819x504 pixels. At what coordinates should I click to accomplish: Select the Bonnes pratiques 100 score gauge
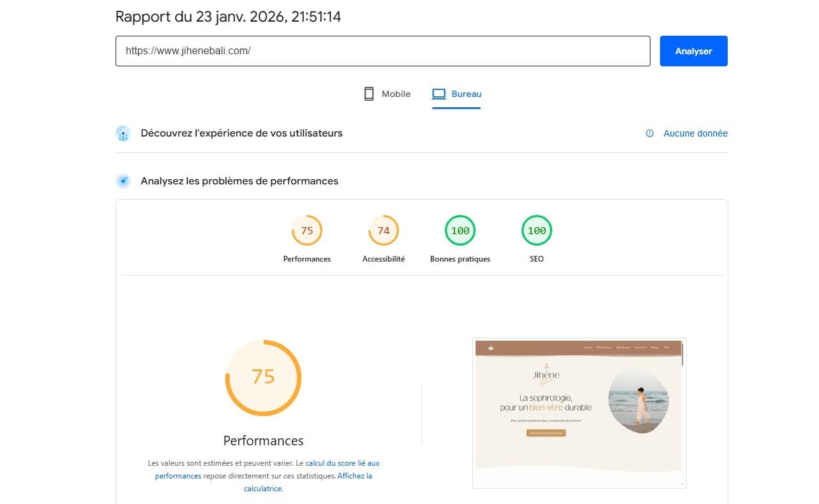tap(460, 231)
